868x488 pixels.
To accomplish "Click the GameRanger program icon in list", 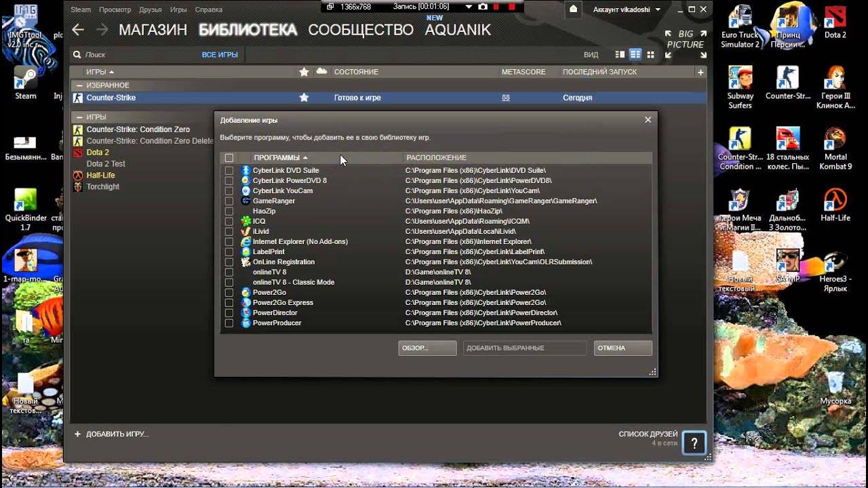I will pyautogui.click(x=245, y=201).
